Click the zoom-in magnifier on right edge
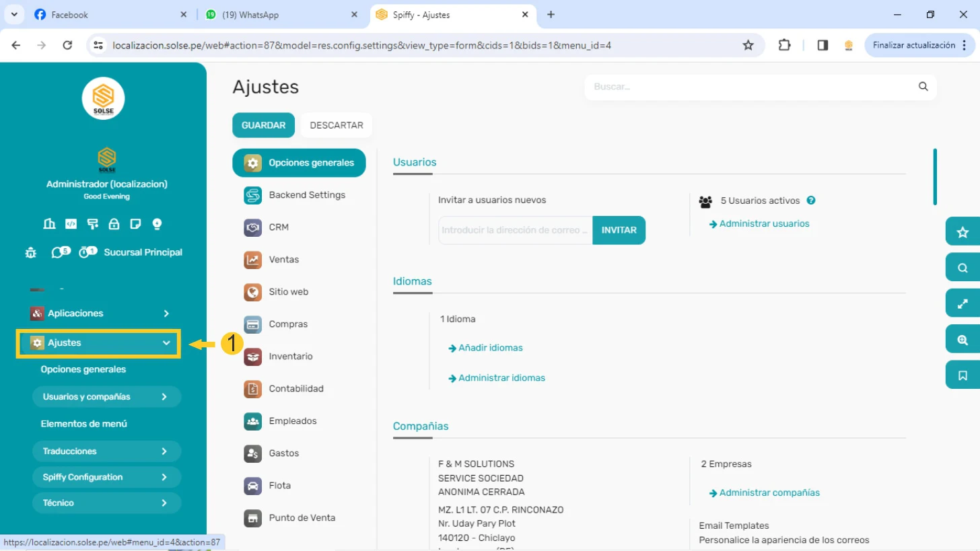Screen dimensions: 980x551 click(963, 340)
